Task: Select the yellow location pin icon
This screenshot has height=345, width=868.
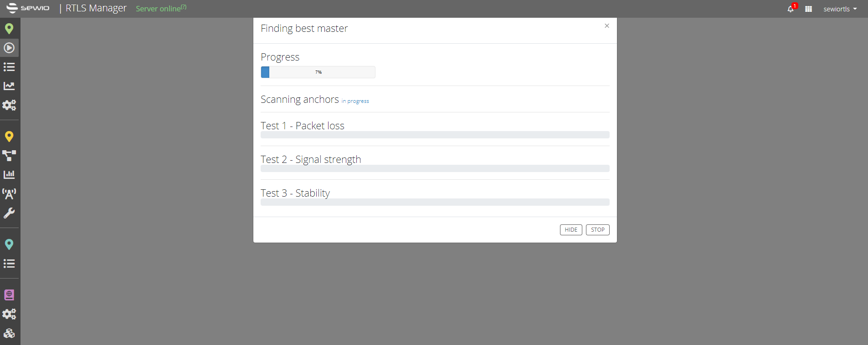Action: (9, 136)
